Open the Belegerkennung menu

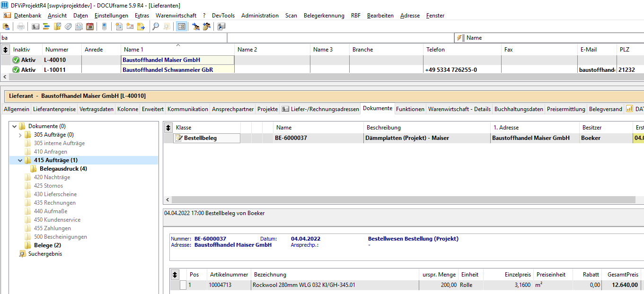tap(324, 16)
